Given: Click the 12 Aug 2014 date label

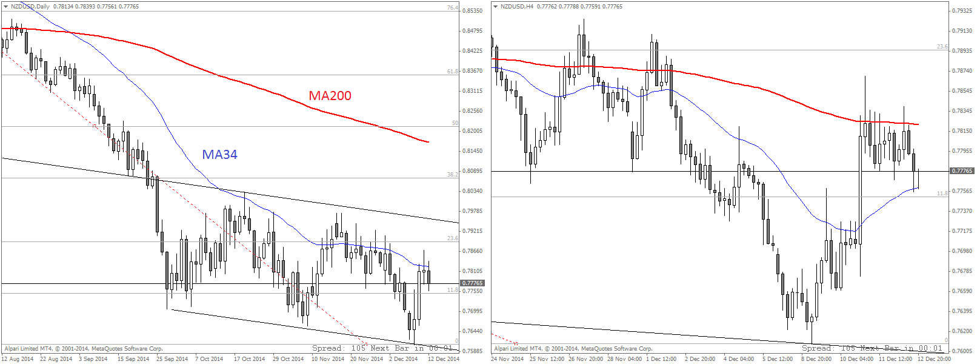Looking at the screenshot, I should [x=18, y=359].
